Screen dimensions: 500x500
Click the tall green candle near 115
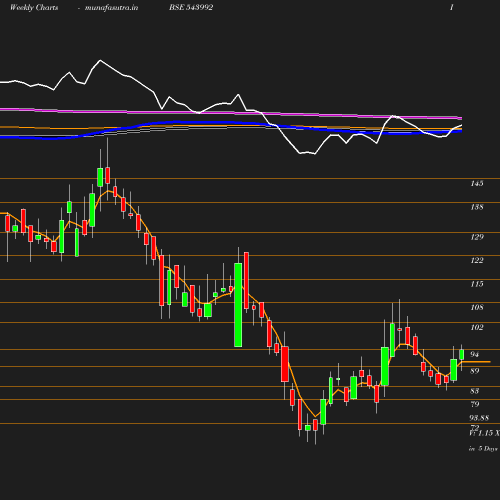[238, 305]
